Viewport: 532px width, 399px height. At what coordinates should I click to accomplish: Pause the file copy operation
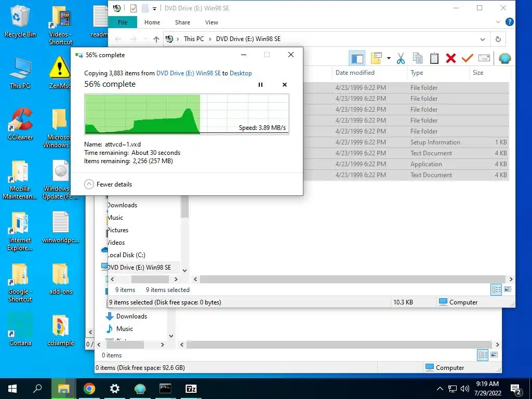260,85
